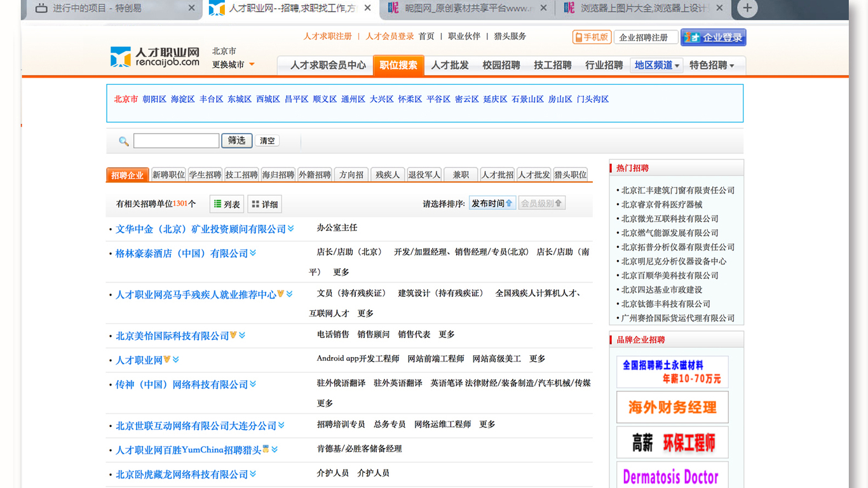Click medal icon next to 人才职业网 company
The height and width of the screenshot is (488, 868).
[x=167, y=359]
